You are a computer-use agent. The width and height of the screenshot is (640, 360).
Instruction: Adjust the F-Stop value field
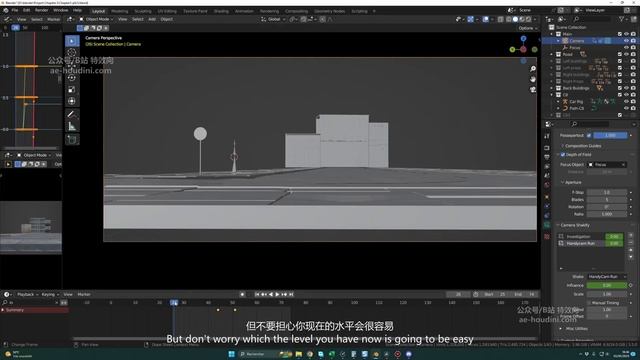coord(607,192)
